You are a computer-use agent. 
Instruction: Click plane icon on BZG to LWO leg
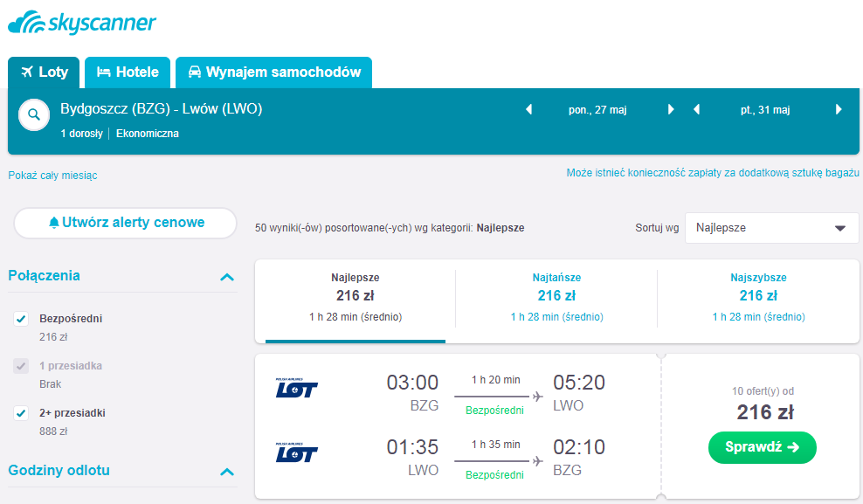tap(538, 397)
